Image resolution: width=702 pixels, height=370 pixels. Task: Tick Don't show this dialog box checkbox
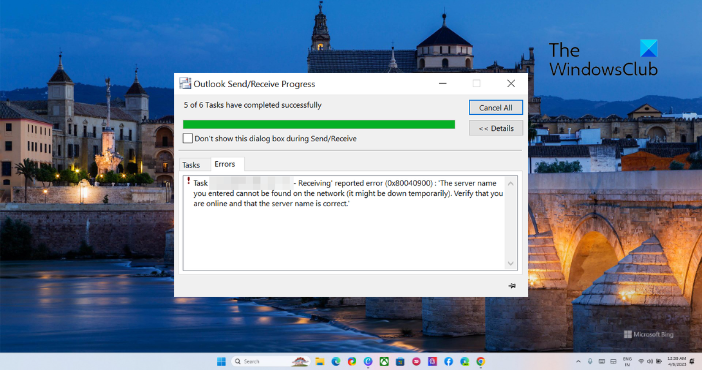point(188,138)
